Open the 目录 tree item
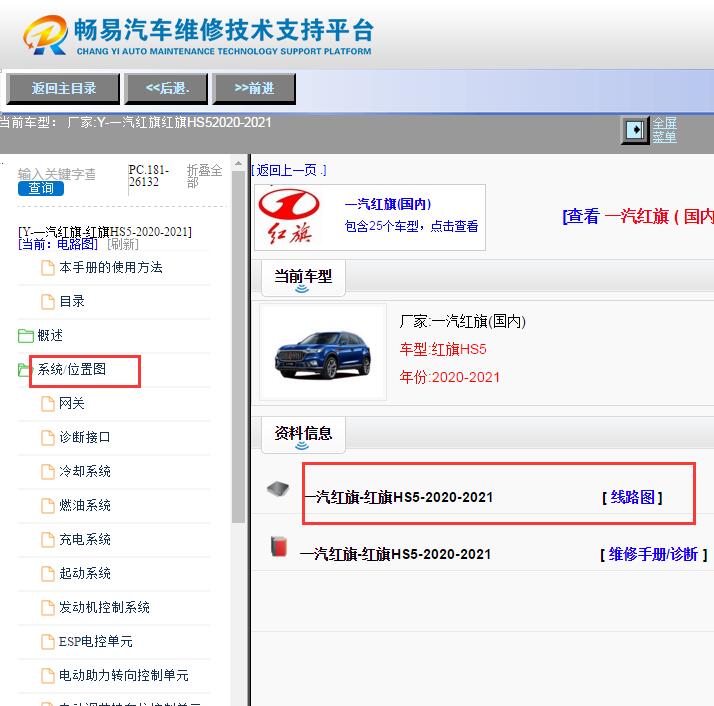 [x=72, y=302]
